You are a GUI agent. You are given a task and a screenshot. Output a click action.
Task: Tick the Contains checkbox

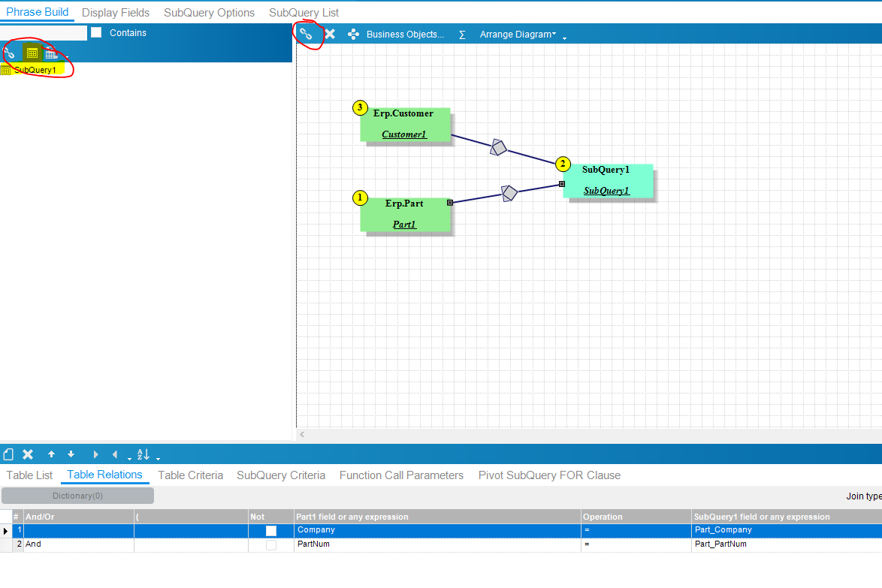[96, 32]
